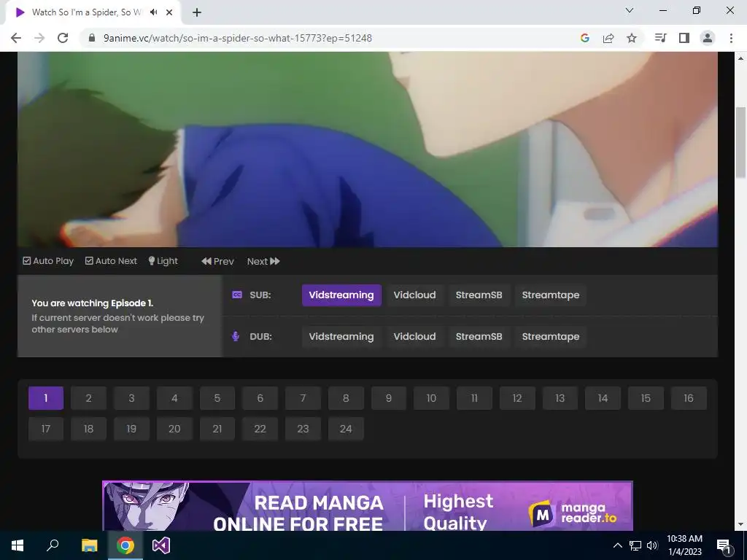Select SUB StreamSB server
Viewport: 747px width, 560px height.
(479, 295)
